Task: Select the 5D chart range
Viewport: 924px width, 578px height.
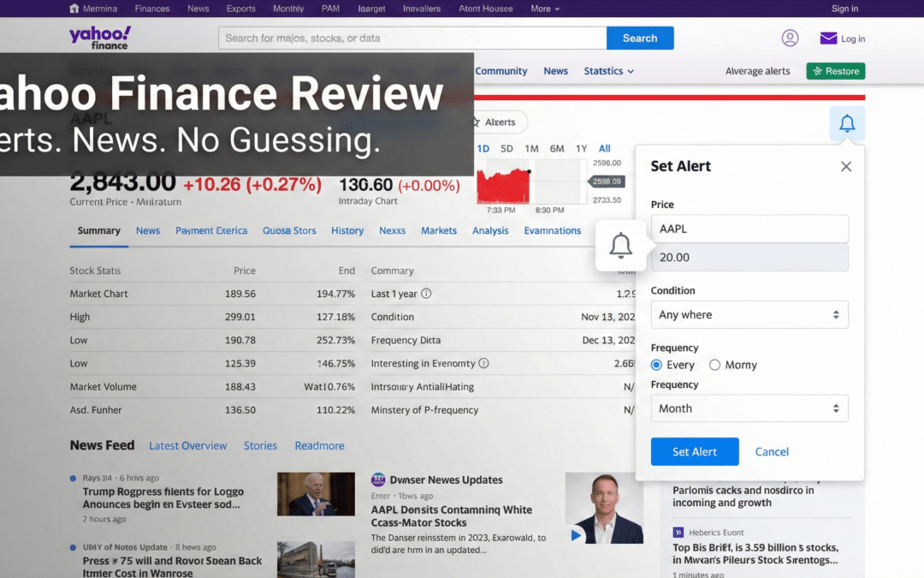Action: click(x=506, y=149)
